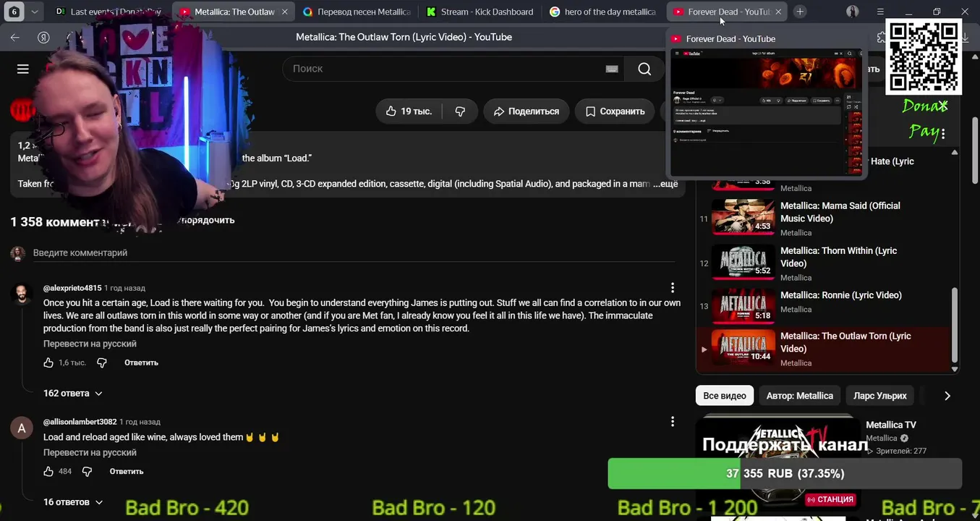This screenshot has width=980, height=521.
Task: Open The Outlaw Torn thumbnail in playlist
Action: point(743,347)
